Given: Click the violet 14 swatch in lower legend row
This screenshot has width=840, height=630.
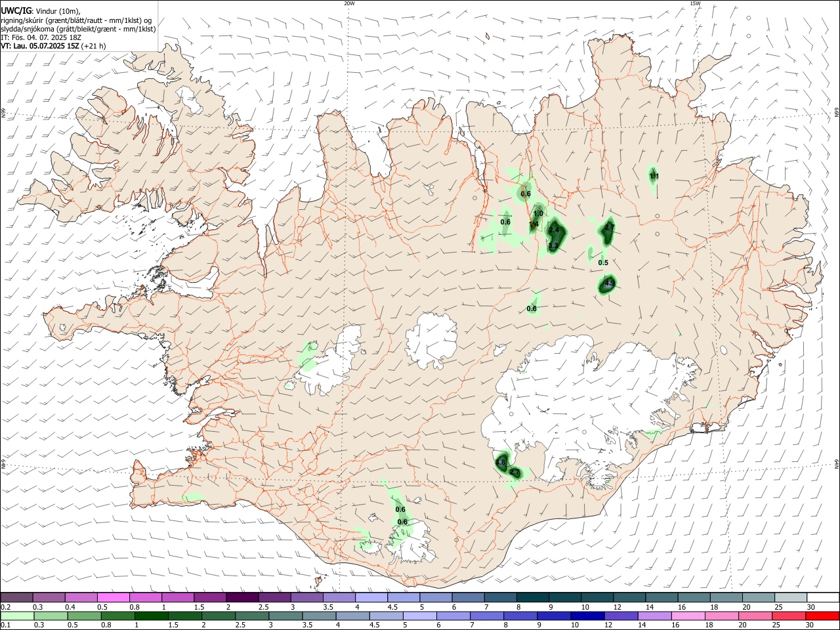Looking at the screenshot, I should click(655, 616).
